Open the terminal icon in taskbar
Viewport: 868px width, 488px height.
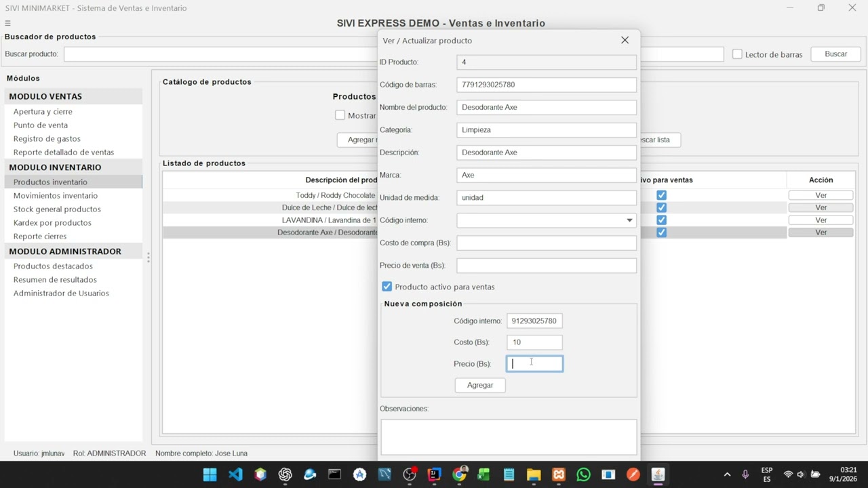[x=334, y=474]
